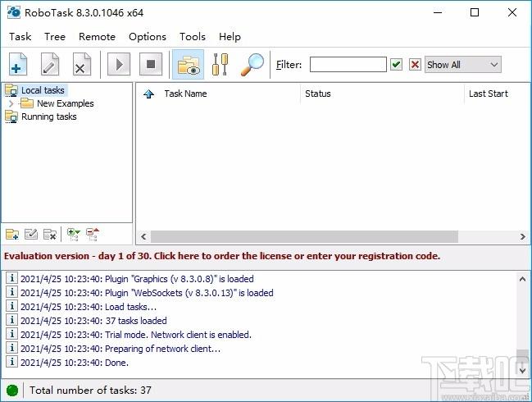This screenshot has width=532, height=402.
Task: Click inside the Filter text field
Action: [348, 65]
